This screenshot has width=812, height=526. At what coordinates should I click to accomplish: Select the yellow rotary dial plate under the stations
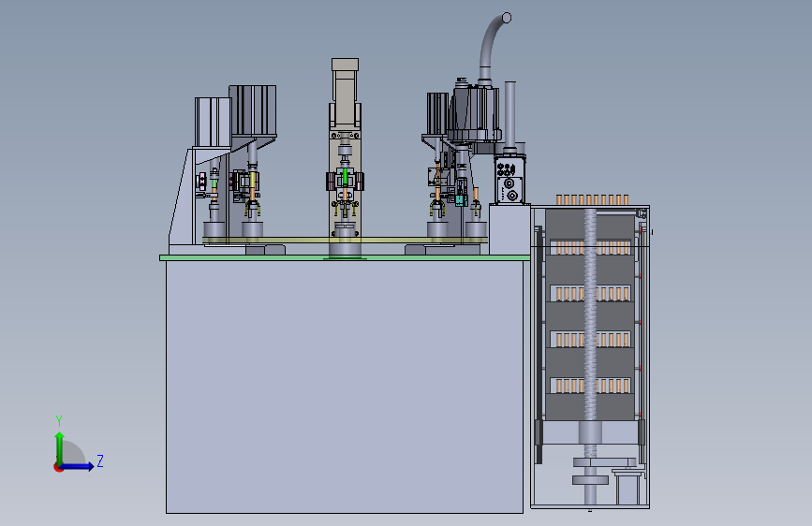pyautogui.click(x=345, y=240)
